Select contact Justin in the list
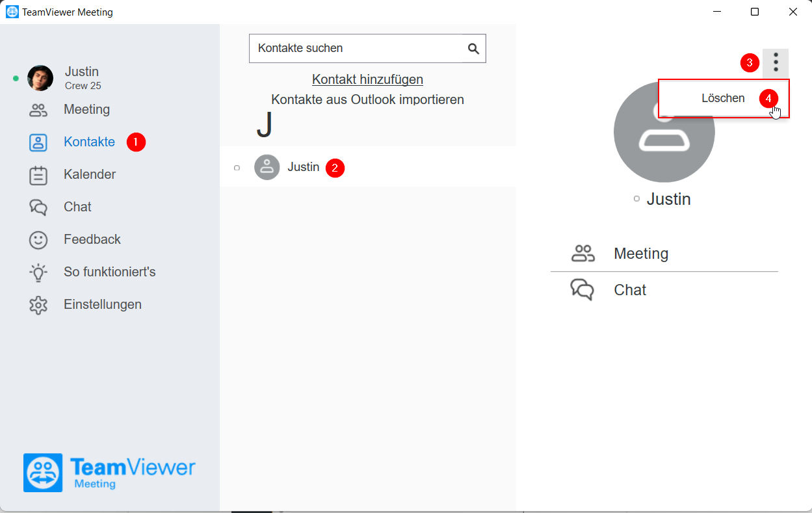812x513 pixels. 368,167
